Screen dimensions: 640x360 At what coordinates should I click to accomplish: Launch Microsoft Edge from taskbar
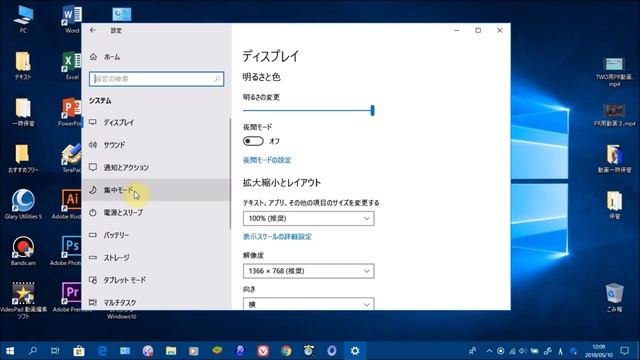click(x=102, y=351)
